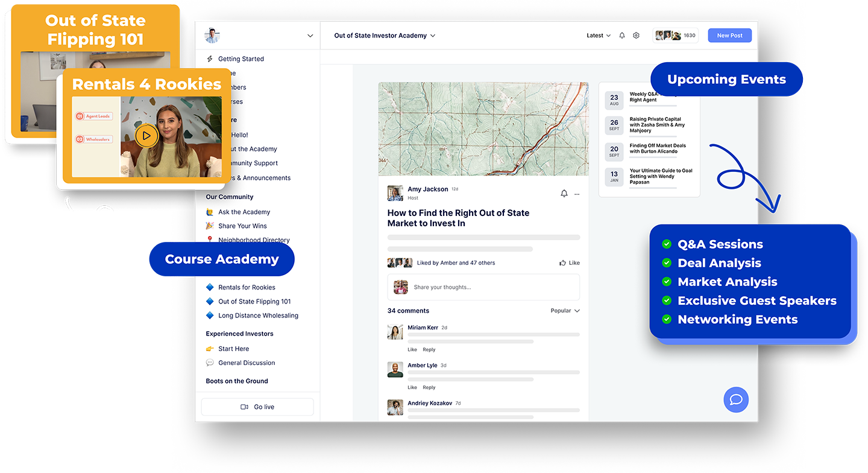
Task: Click the pin icon beside Neighborhood Directory
Action: tap(210, 240)
